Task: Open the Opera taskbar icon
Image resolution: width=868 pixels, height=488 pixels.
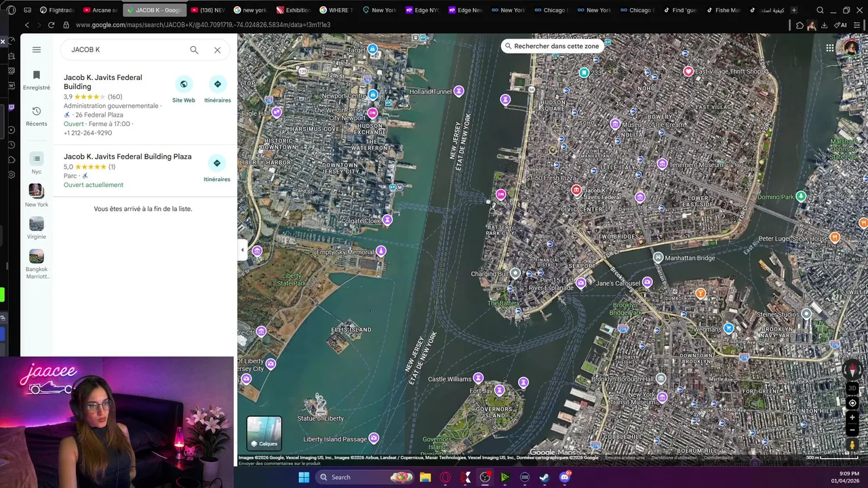Action: tap(446, 477)
